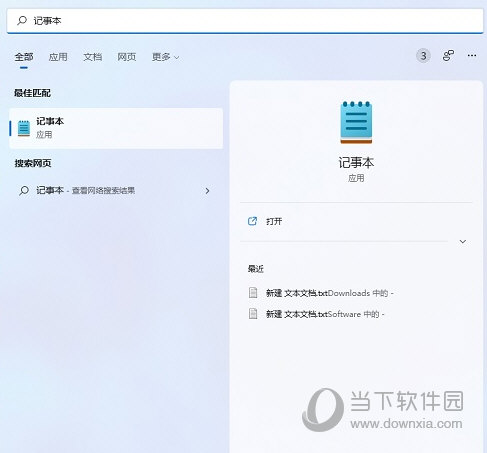Expand more actions with down chevron
This screenshot has height=453, width=487.
tap(463, 241)
